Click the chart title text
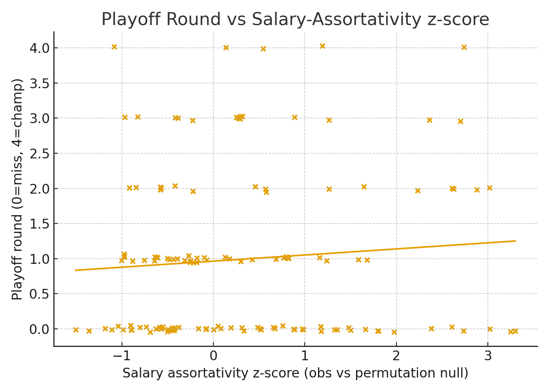 [295, 20]
